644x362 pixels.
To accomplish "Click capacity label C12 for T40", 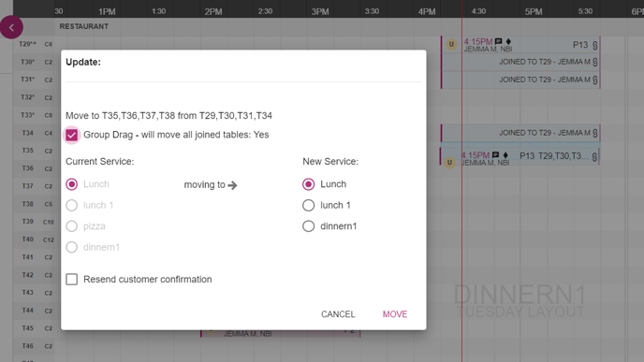I will pos(49,239).
